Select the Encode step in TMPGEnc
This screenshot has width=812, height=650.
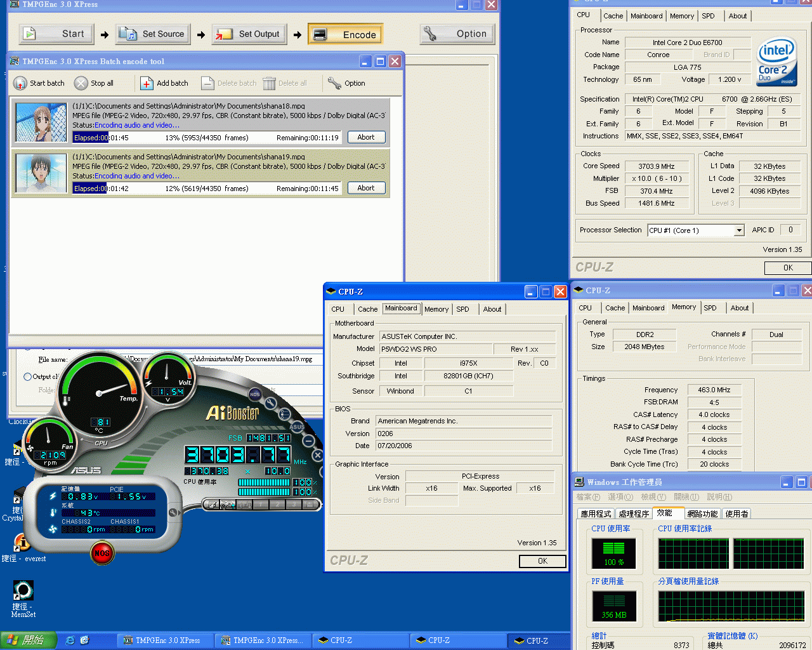coord(346,34)
